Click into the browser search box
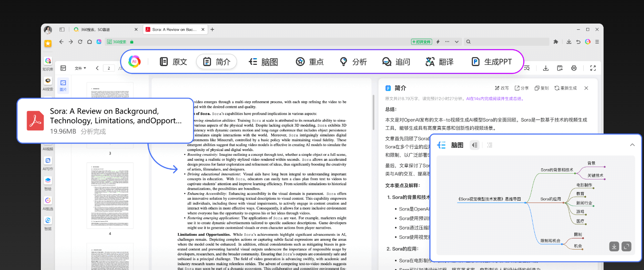Image resolution: width=644 pixels, height=270 pixels. point(506,42)
